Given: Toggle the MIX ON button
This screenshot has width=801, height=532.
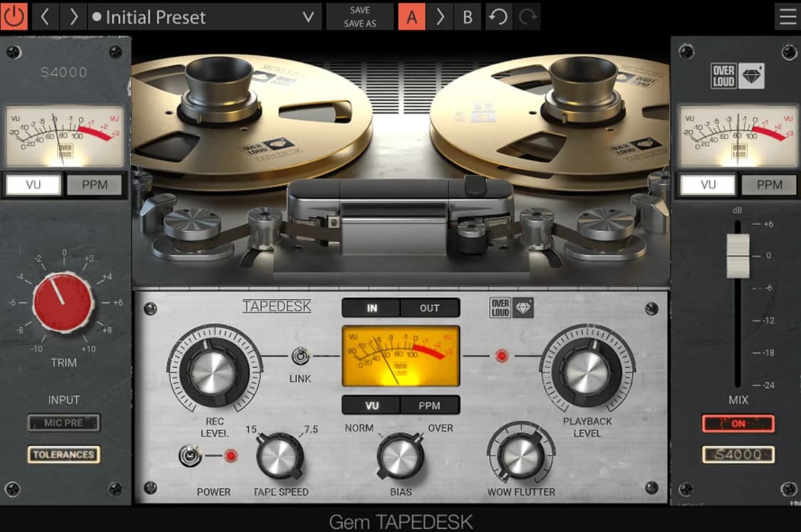Looking at the screenshot, I should click(738, 423).
